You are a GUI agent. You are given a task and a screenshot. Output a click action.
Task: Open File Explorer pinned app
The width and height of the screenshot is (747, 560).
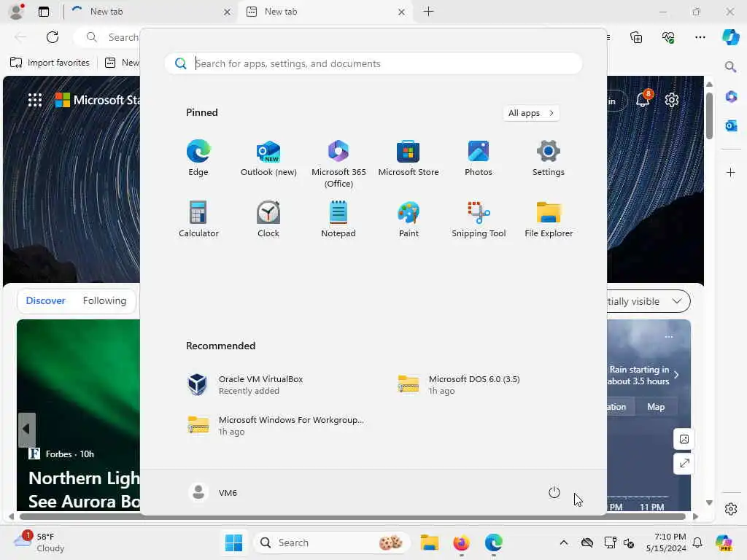549,219
